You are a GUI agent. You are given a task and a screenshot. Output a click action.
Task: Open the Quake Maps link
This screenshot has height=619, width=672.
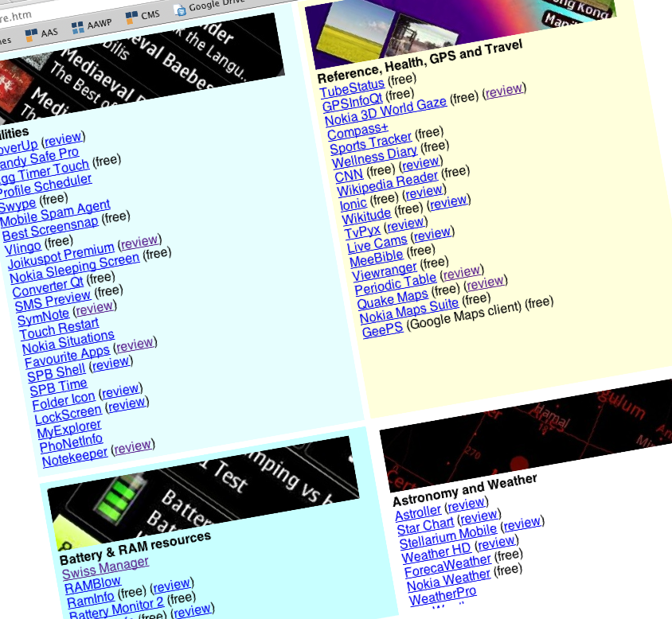pos(393,300)
